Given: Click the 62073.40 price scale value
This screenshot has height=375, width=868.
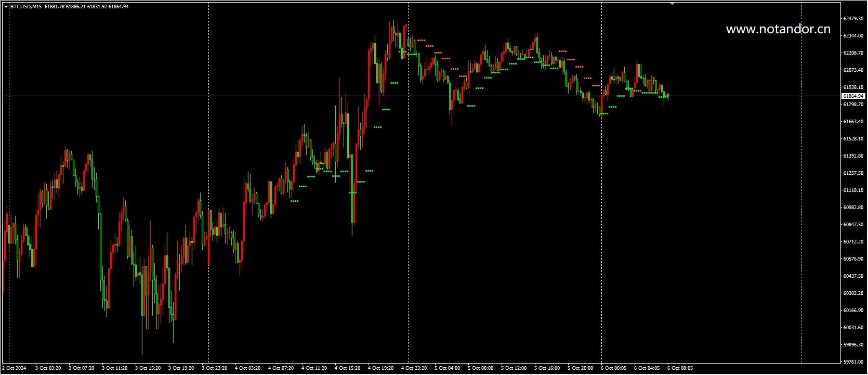Looking at the screenshot, I should (853, 70).
